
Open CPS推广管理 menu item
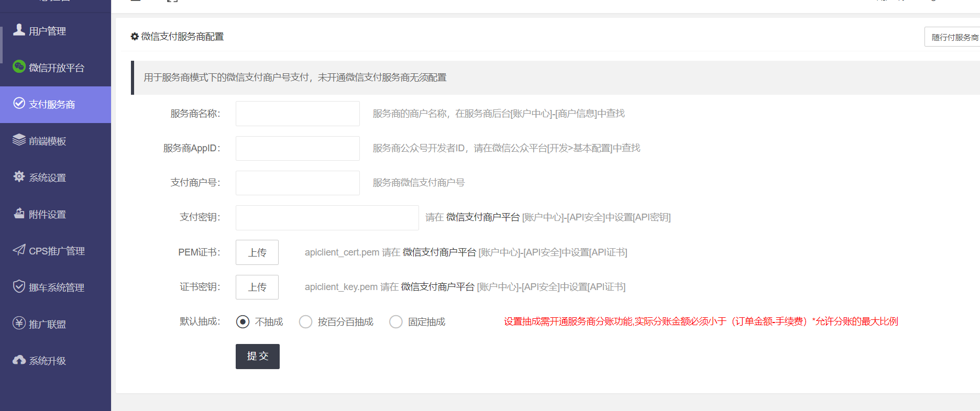(56, 251)
